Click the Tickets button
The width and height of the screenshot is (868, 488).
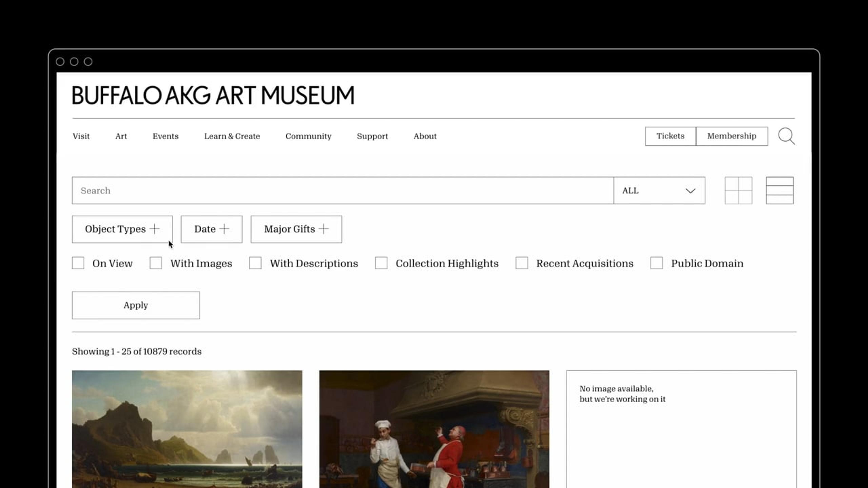670,136
